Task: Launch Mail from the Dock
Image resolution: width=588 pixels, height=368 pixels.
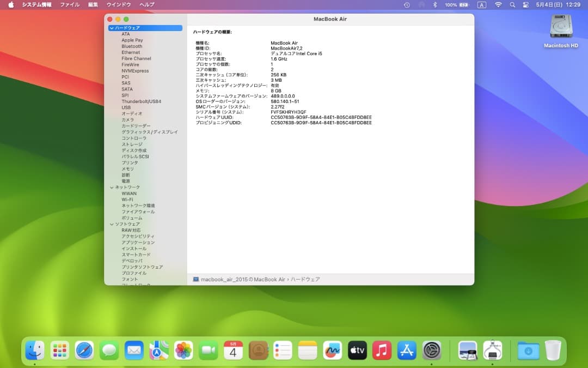Action: click(134, 351)
